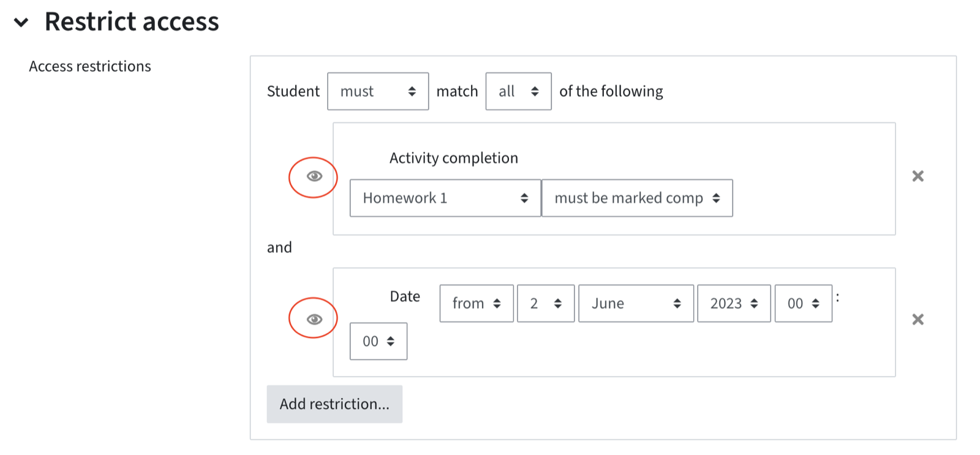Open the 'must' student dropdown
Viewport: 980px width, 455px height.
coord(378,91)
